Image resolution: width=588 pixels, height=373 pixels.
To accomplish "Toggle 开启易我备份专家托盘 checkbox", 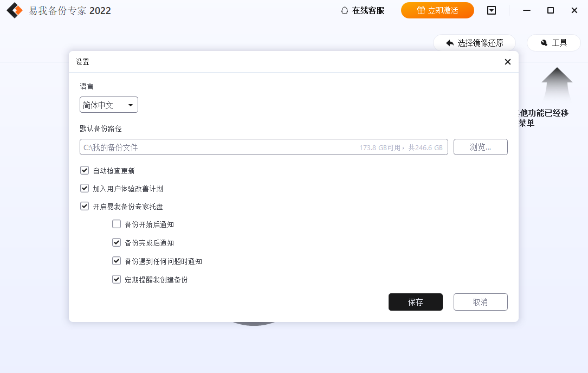I will click(85, 206).
